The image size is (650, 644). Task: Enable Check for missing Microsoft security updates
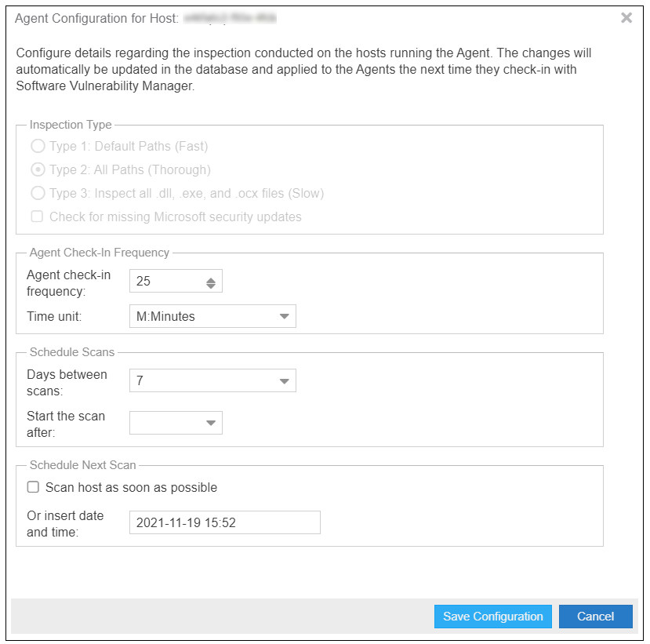pyautogui.click(x=37, y=216)
